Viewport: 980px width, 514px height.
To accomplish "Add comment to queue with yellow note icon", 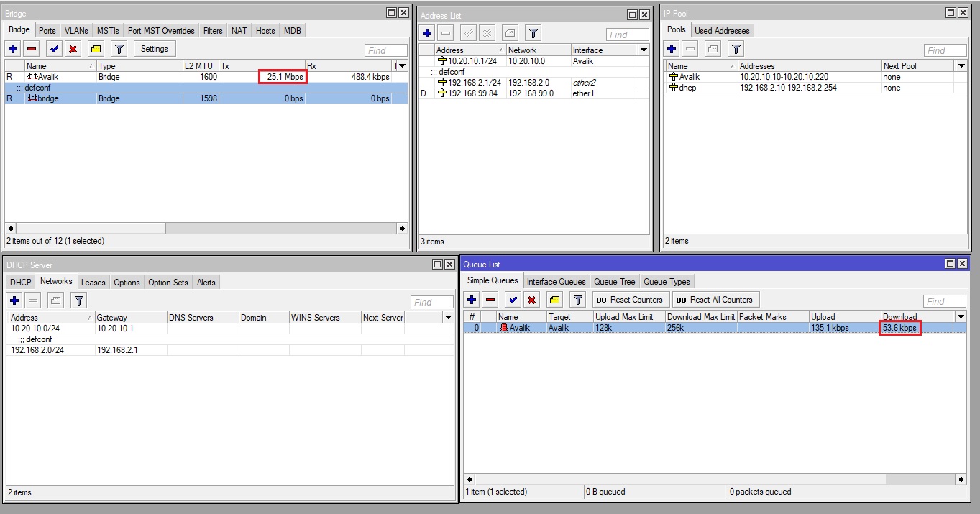I will point(555,300).
